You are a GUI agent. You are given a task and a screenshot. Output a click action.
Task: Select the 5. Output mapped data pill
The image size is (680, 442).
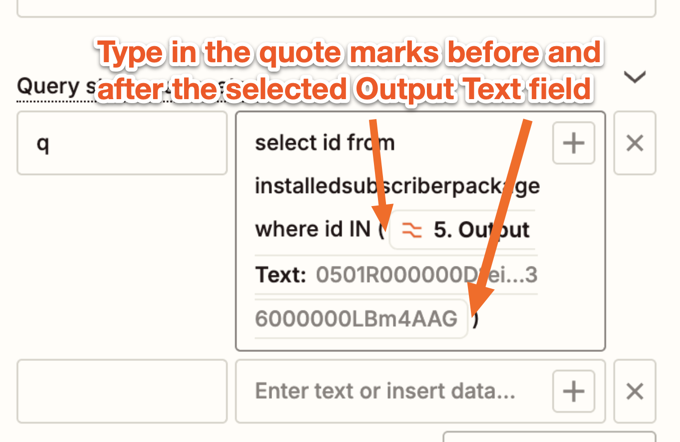tap(463, 230)
